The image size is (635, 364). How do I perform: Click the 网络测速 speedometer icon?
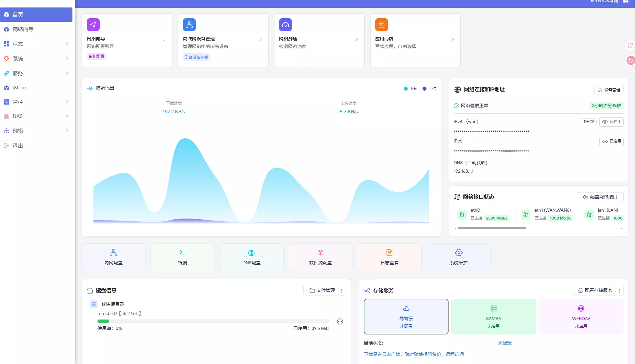tap(285, 25)
